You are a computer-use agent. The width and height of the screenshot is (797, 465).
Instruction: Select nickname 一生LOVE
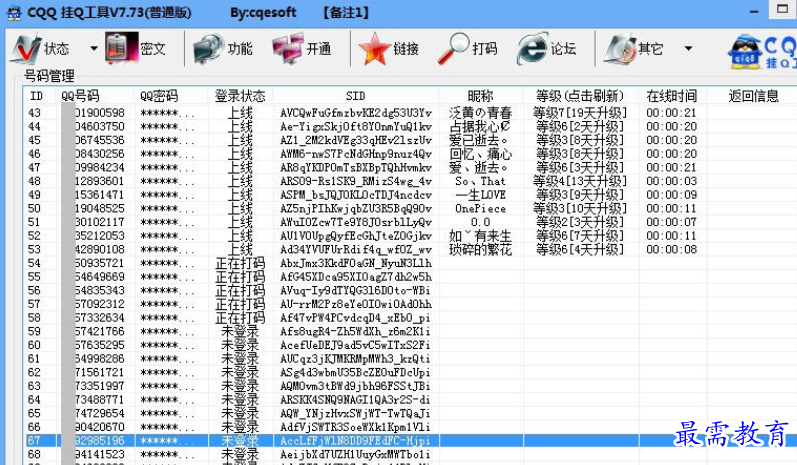point(480,195)
